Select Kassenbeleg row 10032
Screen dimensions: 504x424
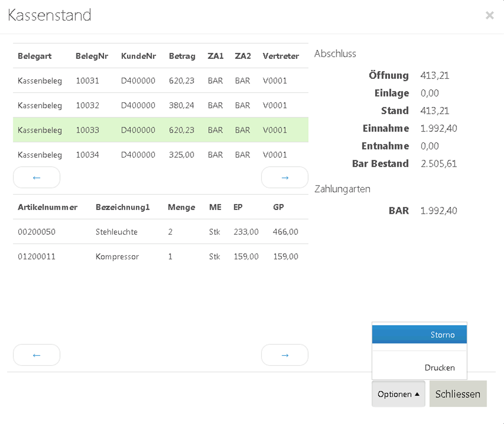[160, 105]
